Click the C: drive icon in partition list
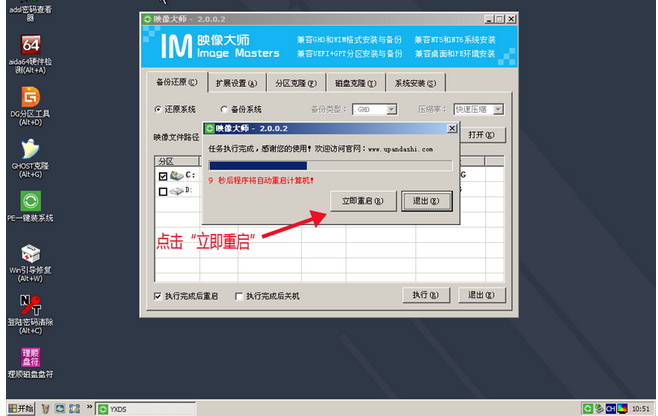This screenshot has width=658, height=416. (177, 176)
